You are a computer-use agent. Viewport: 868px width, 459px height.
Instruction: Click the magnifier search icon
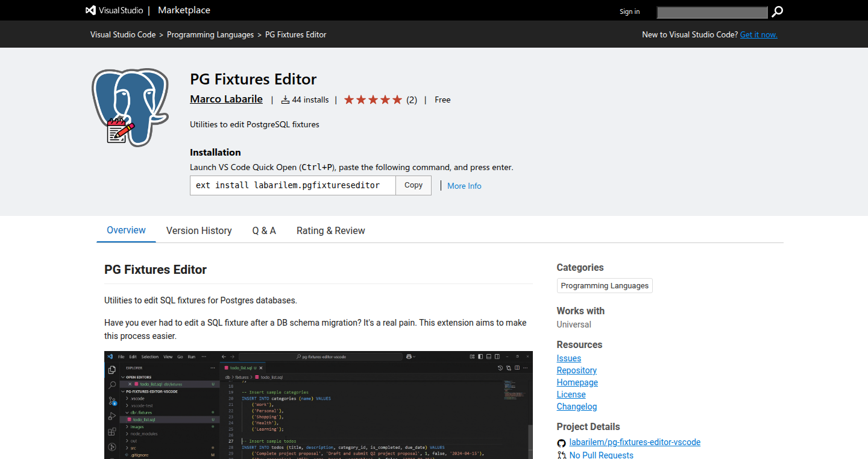pos(778,11)
